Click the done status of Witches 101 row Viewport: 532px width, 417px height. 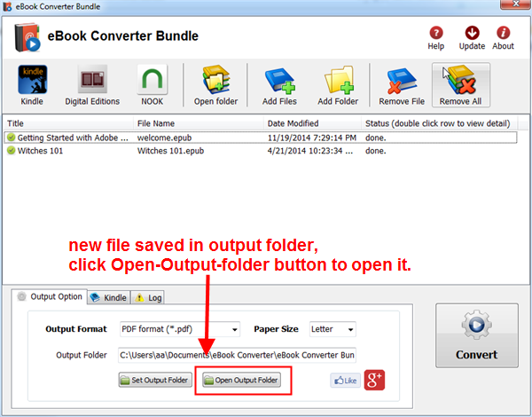[376, 151]
